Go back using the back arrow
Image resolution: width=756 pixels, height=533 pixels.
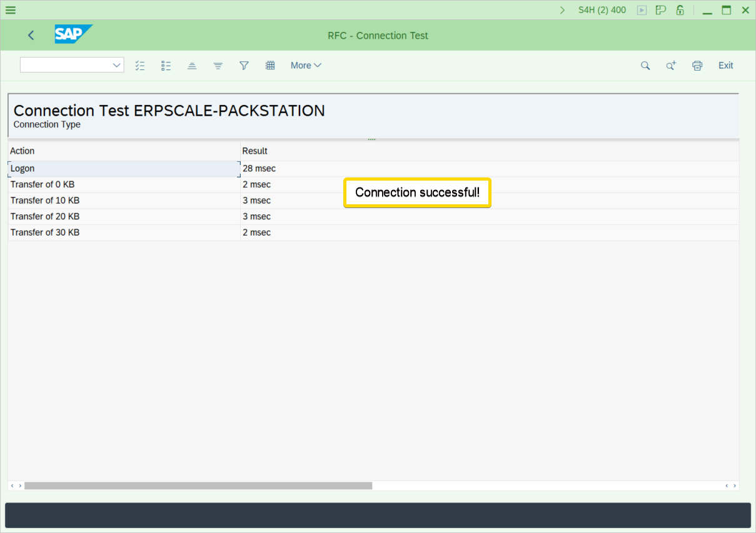click(31, 36)
